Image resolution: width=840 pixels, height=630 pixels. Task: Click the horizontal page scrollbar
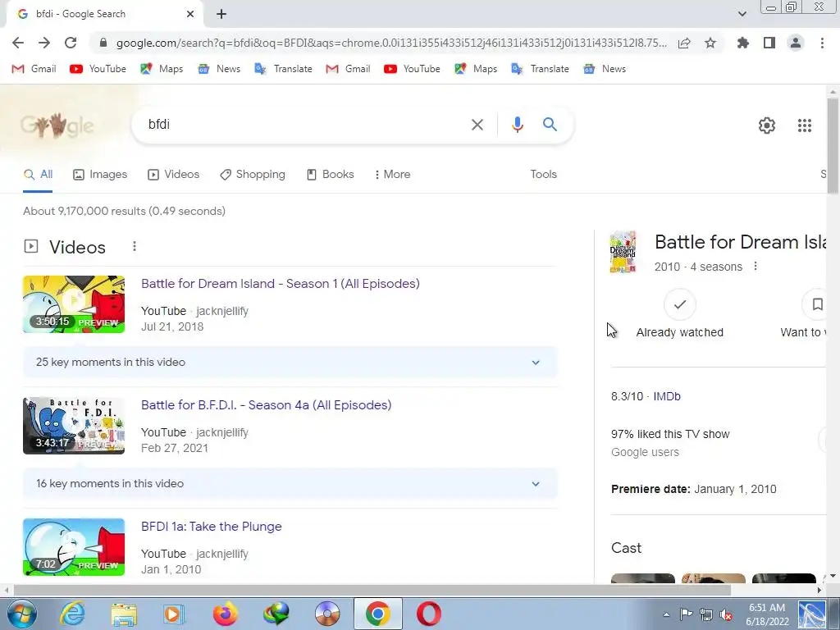(x=372, y=590)
